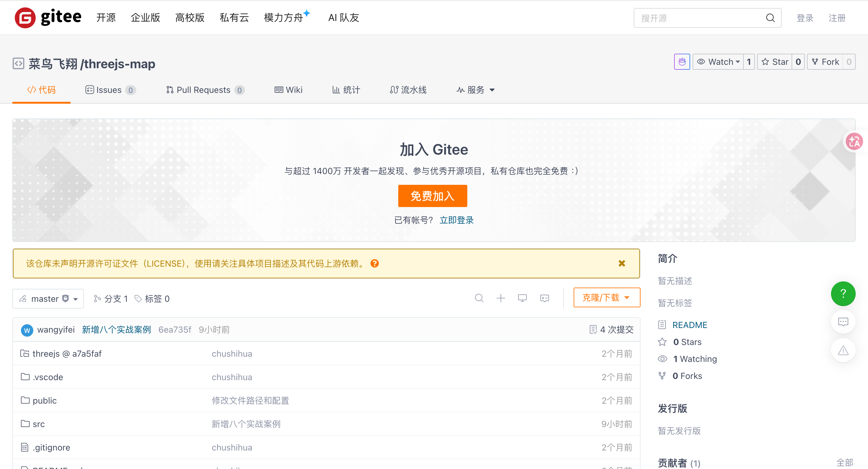
Task: Open the README link in sidebar
Action: coord(690,325)
